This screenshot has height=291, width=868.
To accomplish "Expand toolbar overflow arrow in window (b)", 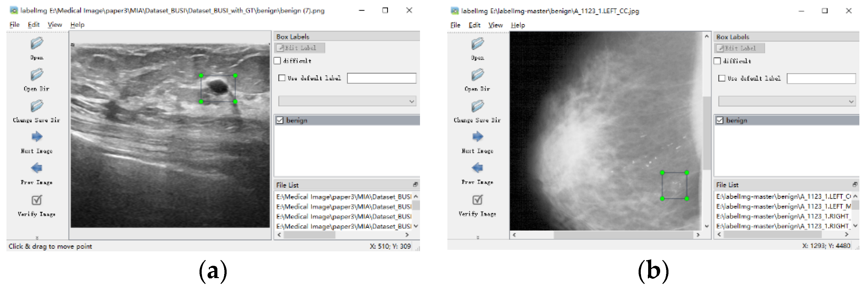I will click(x=478, y=237).
